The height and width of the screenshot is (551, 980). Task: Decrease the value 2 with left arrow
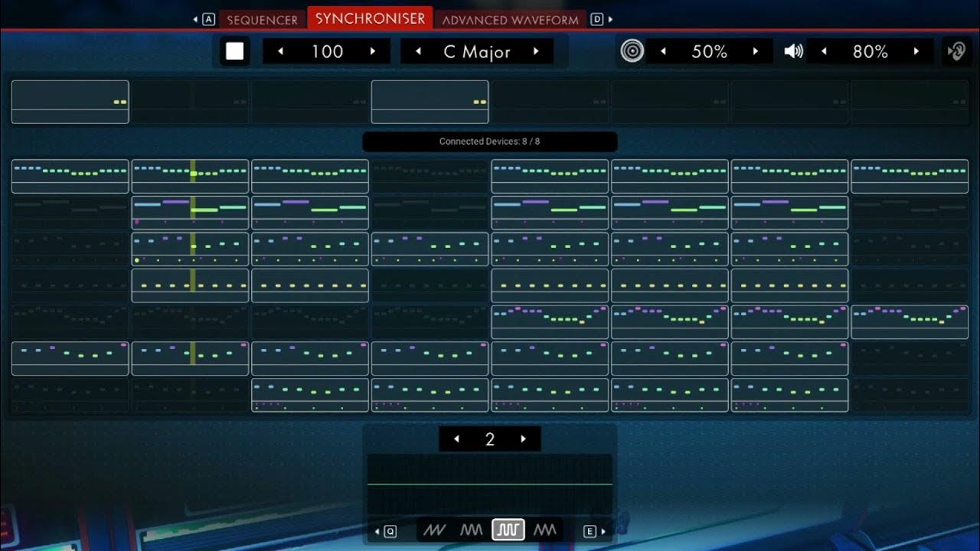coord(457,439)
